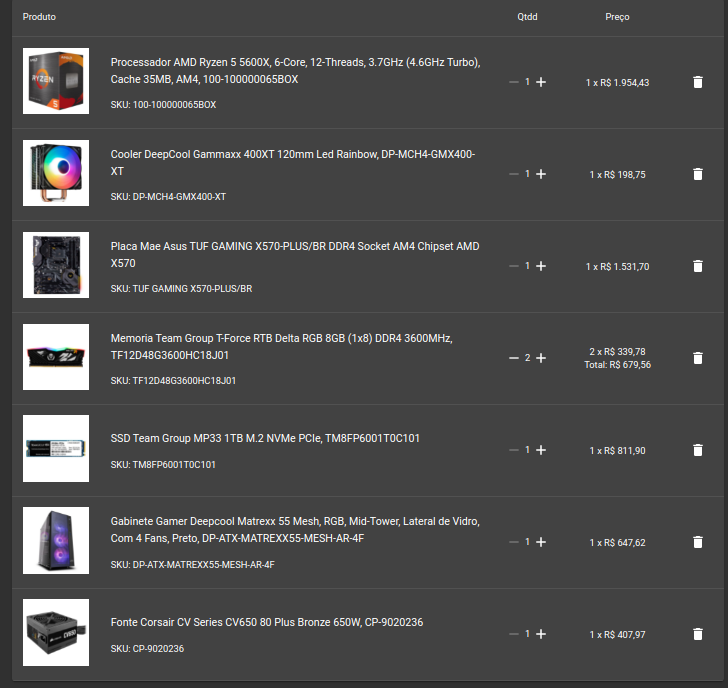Open the RGB cooler product image
Viewport: 728px width, 688px height.
[x=56, y=173]
